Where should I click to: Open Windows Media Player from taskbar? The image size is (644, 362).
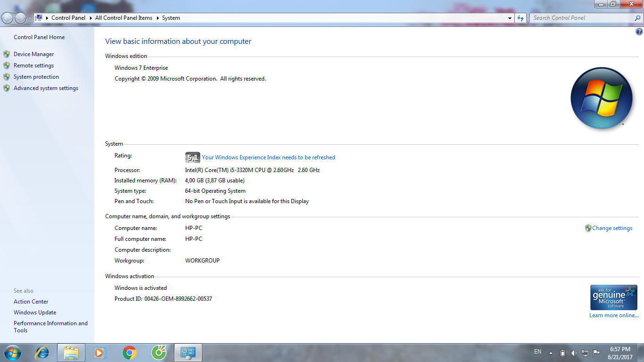(x=100, y=353)
